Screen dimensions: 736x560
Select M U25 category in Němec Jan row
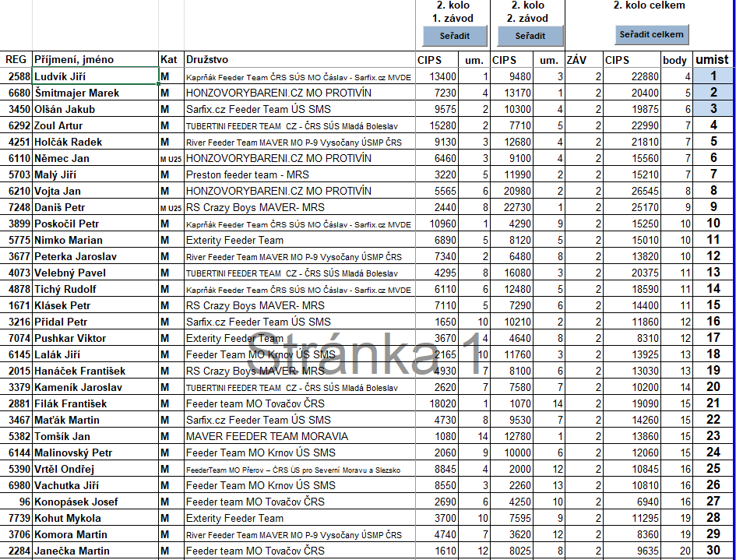pos(171,158)
